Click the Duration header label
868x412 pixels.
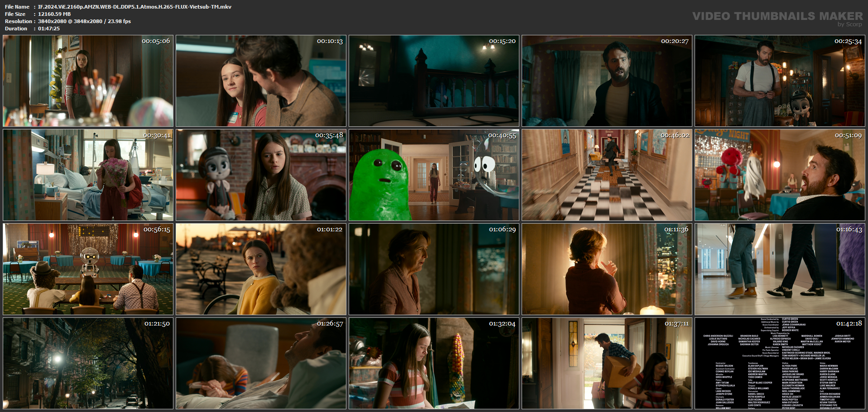coord(16,29)
